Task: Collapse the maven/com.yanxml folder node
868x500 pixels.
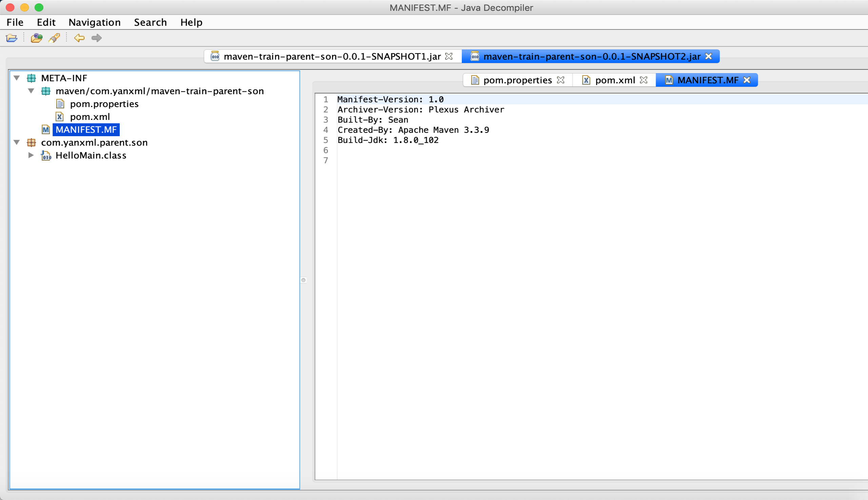Action: (x=31, y=91)
